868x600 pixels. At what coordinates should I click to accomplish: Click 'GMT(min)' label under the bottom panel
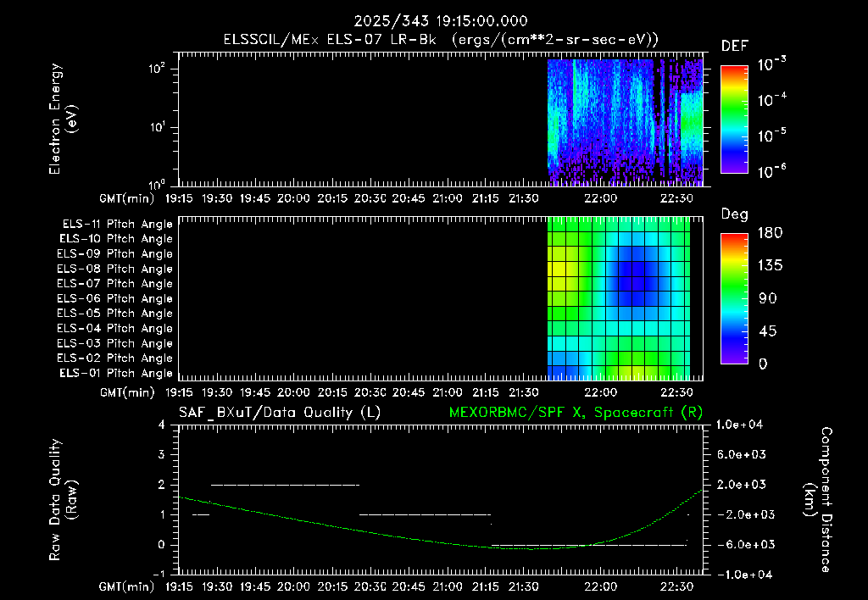[x=127, y=586]
